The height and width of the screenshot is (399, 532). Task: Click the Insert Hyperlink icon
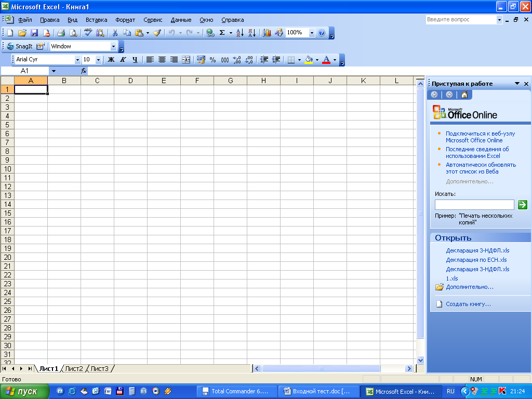pos(210,33)
